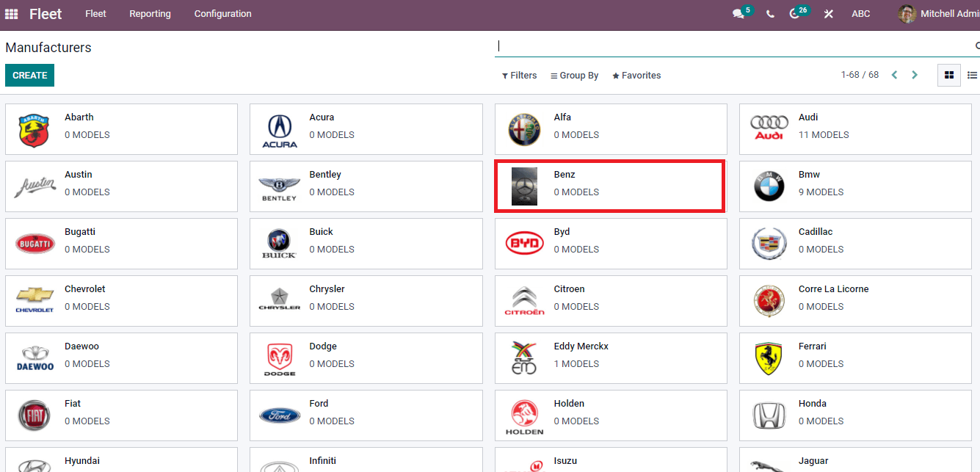Open the conversations chat icon
This screenshot has height=472, width=980.
[x=738, y=14]
